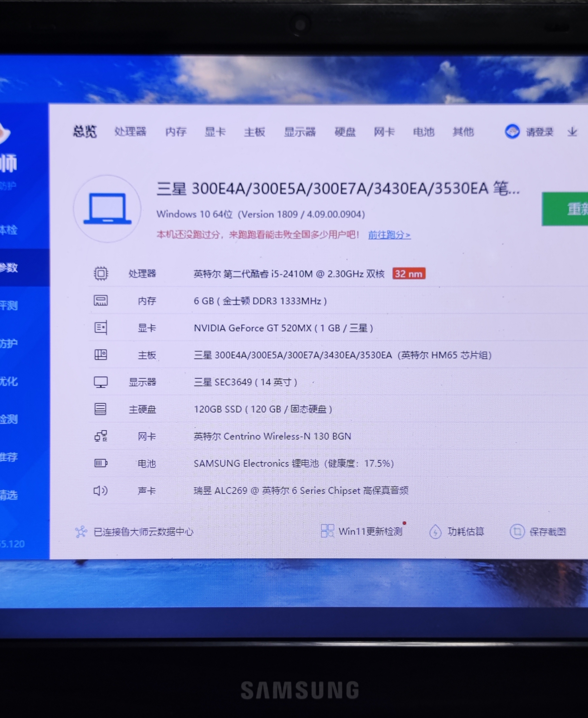Switch to the 内存 tab
Viewport: 588px width, 718px height.
(176, 131)
